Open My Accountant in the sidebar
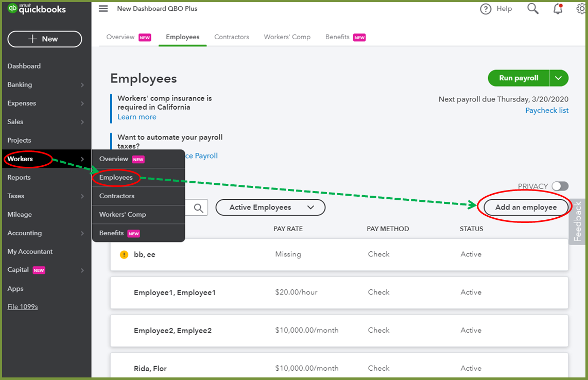Screen dimensions: 588x380 [30, 252]
